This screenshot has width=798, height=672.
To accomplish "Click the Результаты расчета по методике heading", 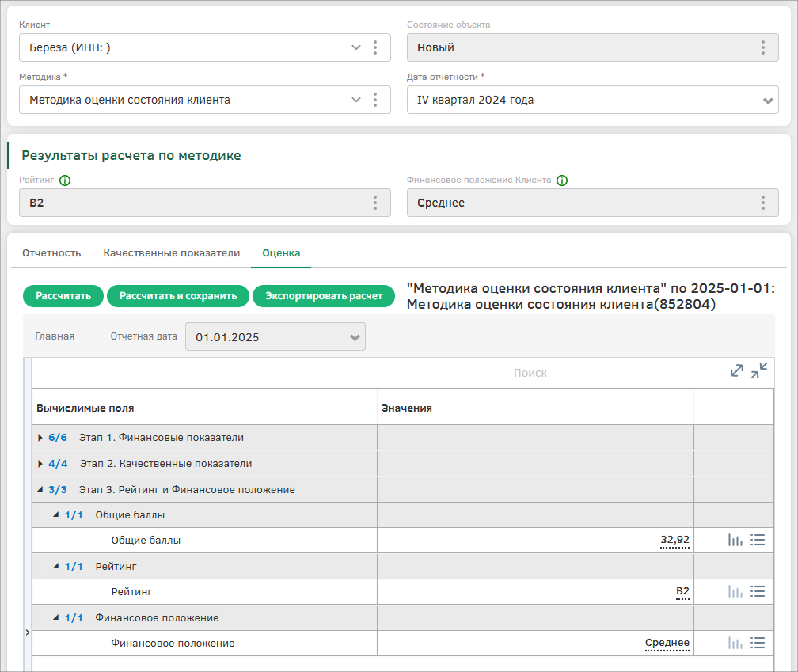I will tap(131, 156).
